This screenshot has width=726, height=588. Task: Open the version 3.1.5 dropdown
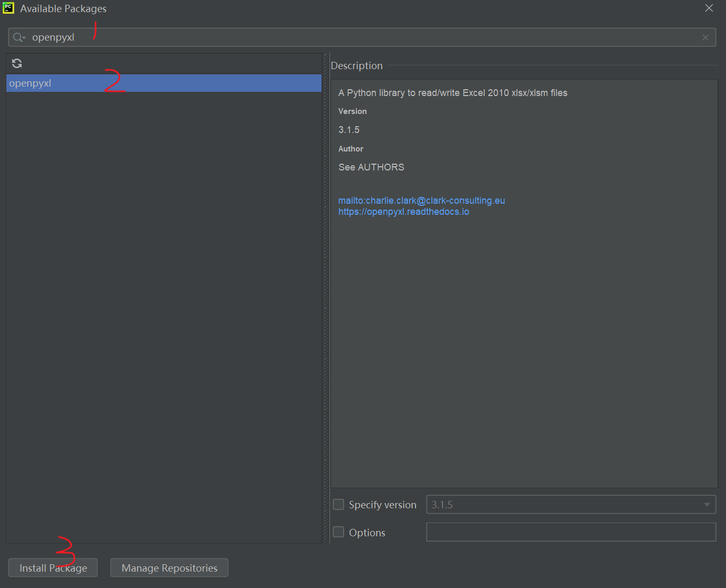[x=571, y=505]
